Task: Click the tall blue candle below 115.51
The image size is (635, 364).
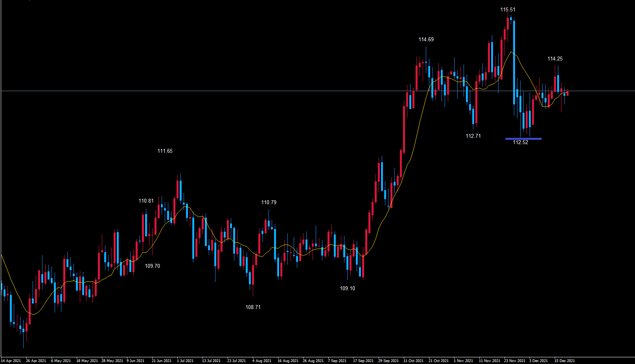Action: click(514, 63)
